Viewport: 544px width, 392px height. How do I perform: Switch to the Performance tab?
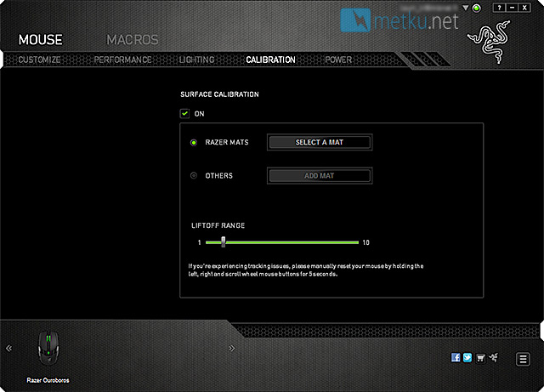(x=122, y=60)
